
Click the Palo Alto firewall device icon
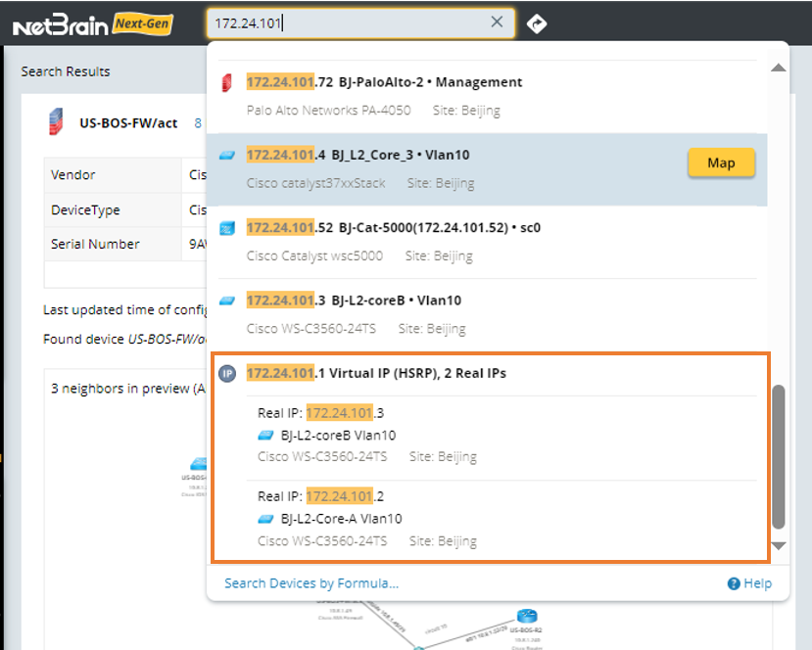(227, 82)
